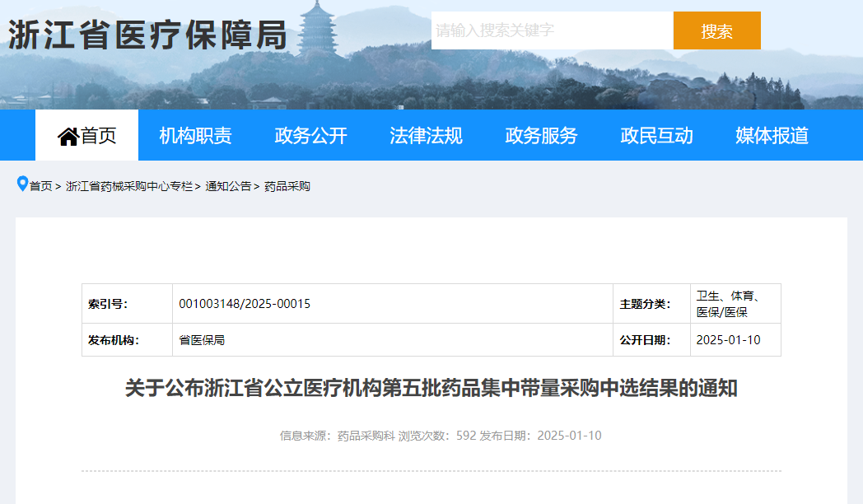The image size is (863, 504).
Task: Open the 政务公开 navigation menu
Action: [x=310, y=135]
